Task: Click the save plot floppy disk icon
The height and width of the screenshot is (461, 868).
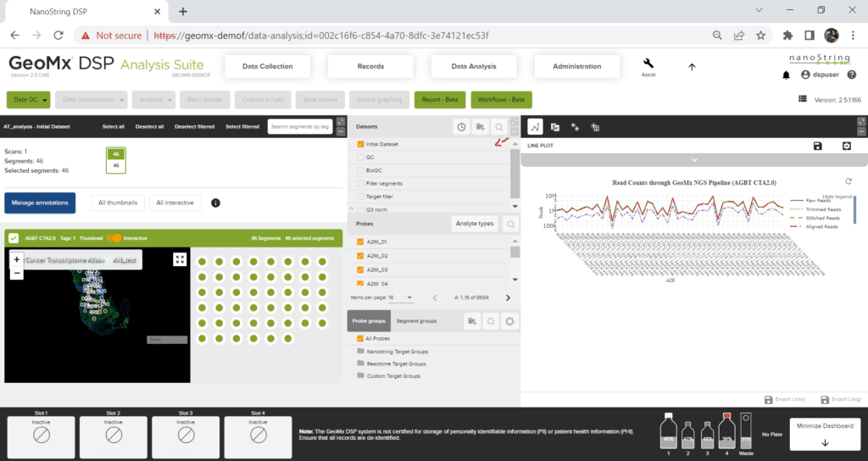Action: [817, 146]
